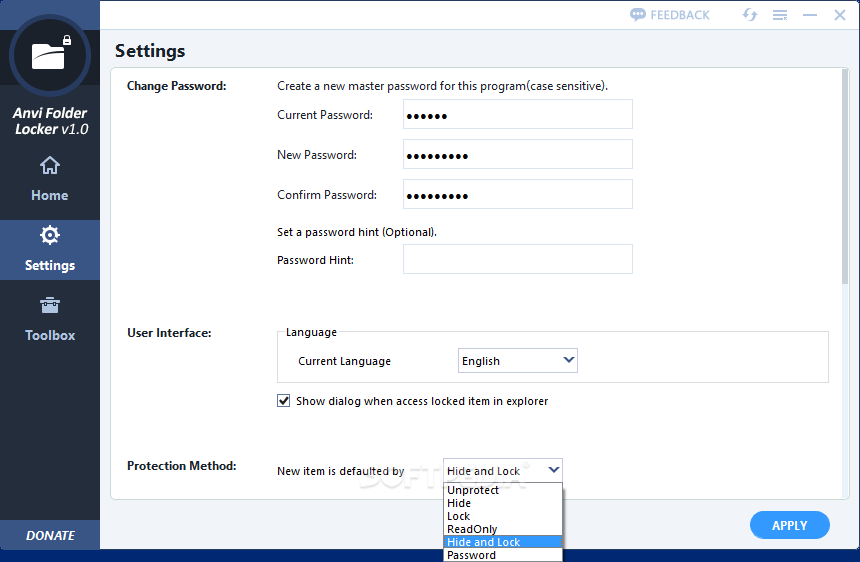Choose ReadOnly protection option
Screen dimensions: 860x562
tap(503, 529)
